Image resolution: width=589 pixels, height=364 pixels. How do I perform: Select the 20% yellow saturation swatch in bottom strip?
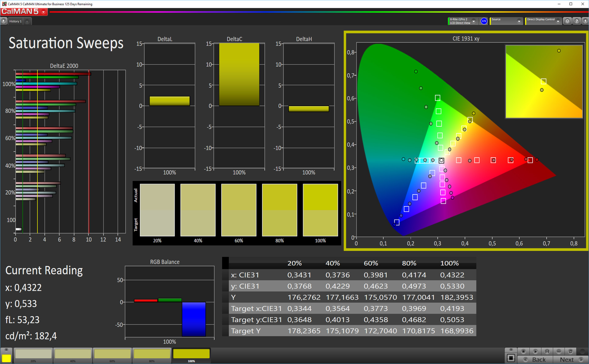[x=33, y=355]
